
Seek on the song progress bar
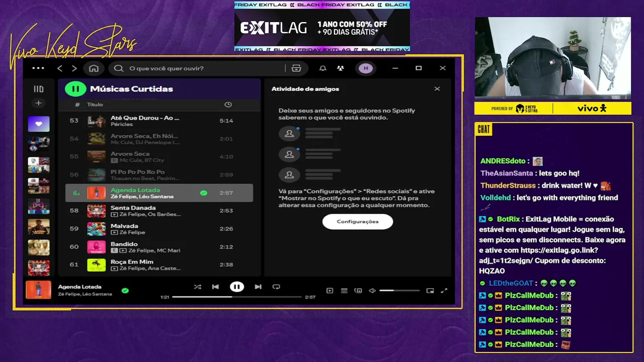pos(236,297)
